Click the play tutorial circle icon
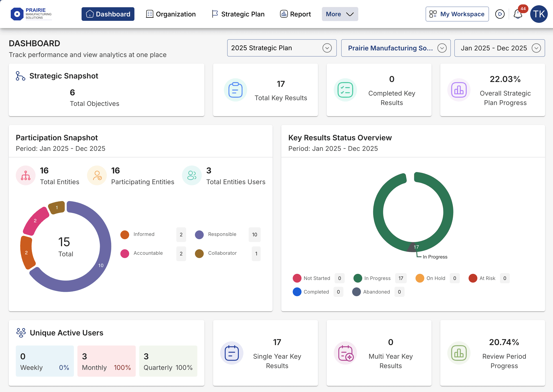Image resolution: width=553 pixels, height=392 pixels. [500, 14]
